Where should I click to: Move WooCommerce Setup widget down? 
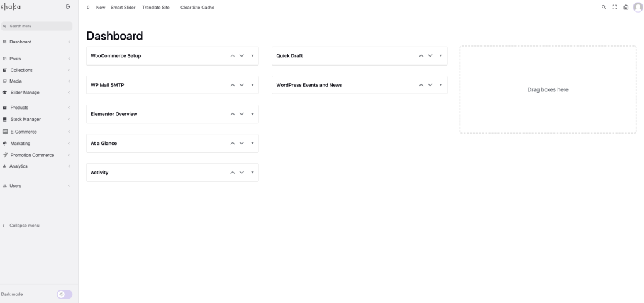(x=241, y=56)
